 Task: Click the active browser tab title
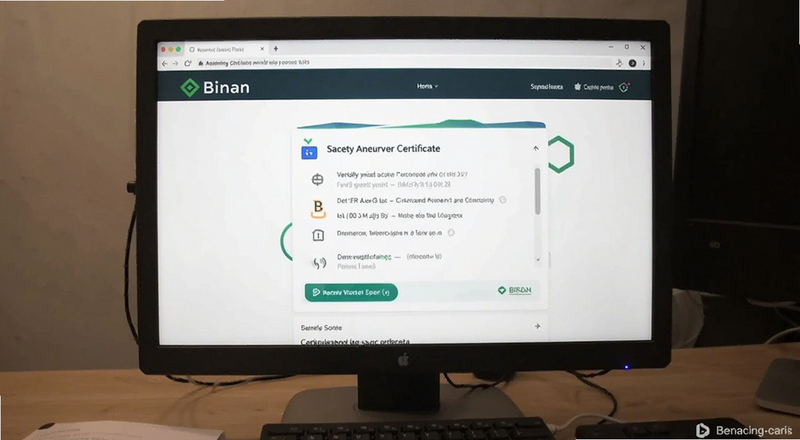220,50
